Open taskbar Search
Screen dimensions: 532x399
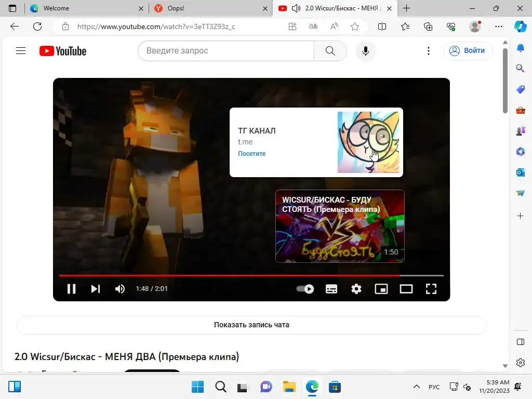point(220,387)
